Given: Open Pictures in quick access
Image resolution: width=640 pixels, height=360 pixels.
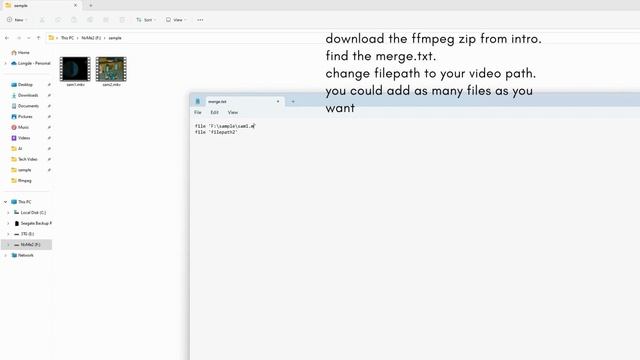Looking at the screenshot, I should (x=22, y=116).
